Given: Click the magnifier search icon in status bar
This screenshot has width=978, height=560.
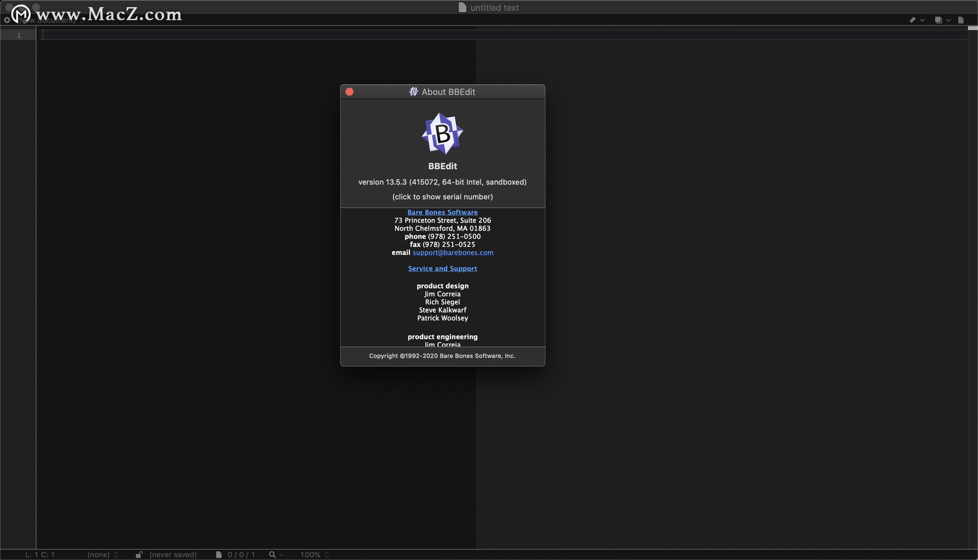Looking at the screenshot, I should [x=273, y=554].
